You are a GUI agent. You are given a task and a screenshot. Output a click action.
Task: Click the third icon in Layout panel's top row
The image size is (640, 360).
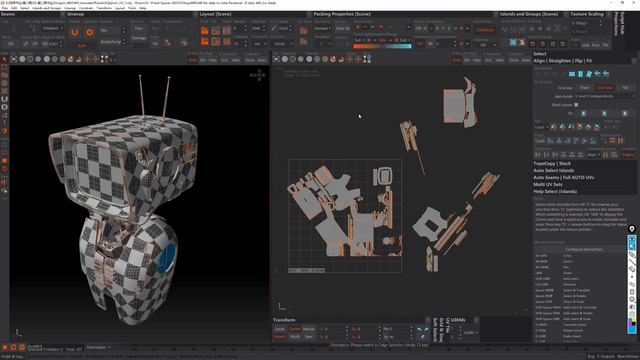coord(227,31)
